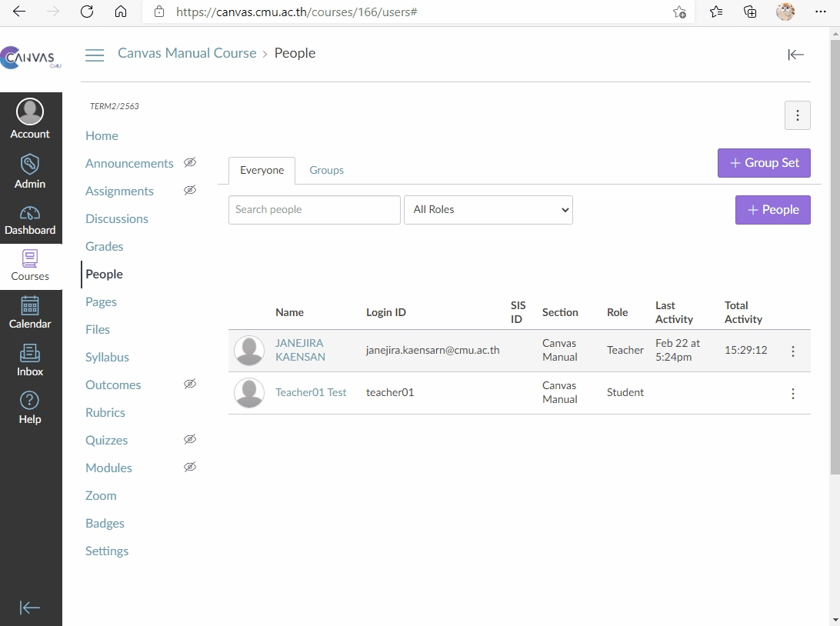Screen dimensions: 840x626
Task: Open the Teacher01 Test user link
Action: click(311, 393)
